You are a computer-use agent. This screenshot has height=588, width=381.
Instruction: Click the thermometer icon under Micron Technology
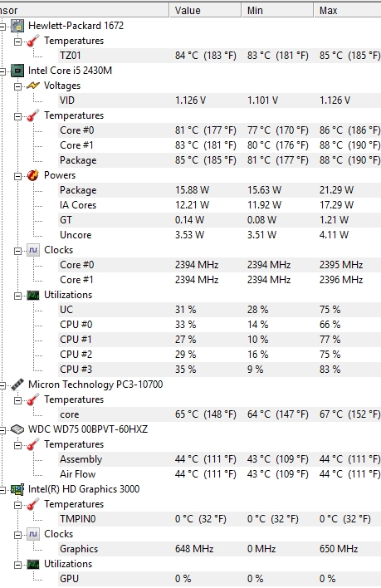tap(33, 399)
